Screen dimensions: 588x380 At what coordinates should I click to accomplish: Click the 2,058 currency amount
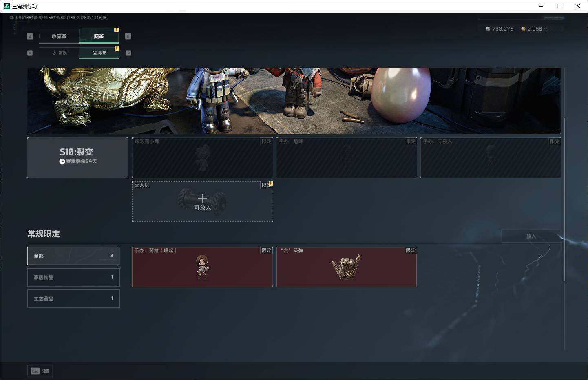tap(535, 29)
